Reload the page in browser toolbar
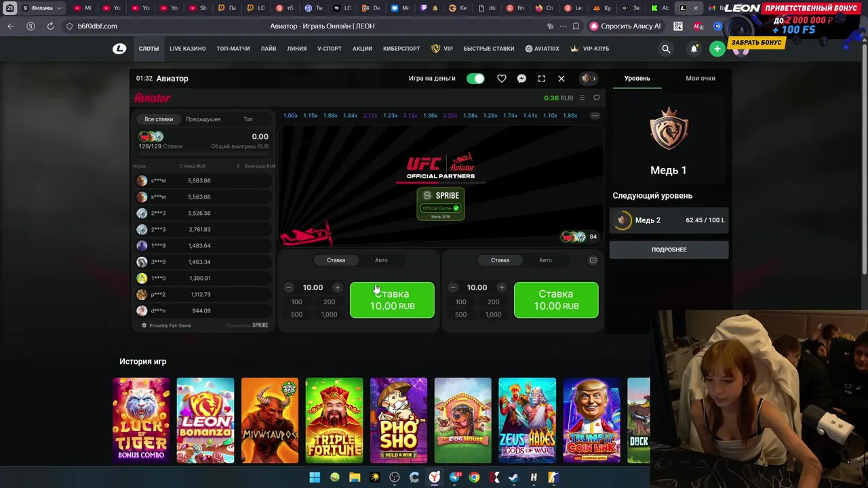Image resolution: width=868 pixels, height=488 pixels. (x=50, y=26)
